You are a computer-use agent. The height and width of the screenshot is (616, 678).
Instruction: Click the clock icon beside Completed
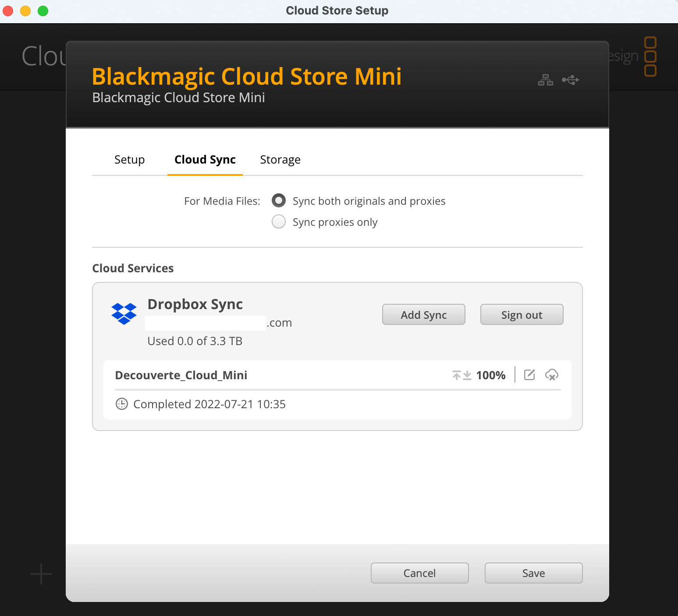(x=121, y=404)
